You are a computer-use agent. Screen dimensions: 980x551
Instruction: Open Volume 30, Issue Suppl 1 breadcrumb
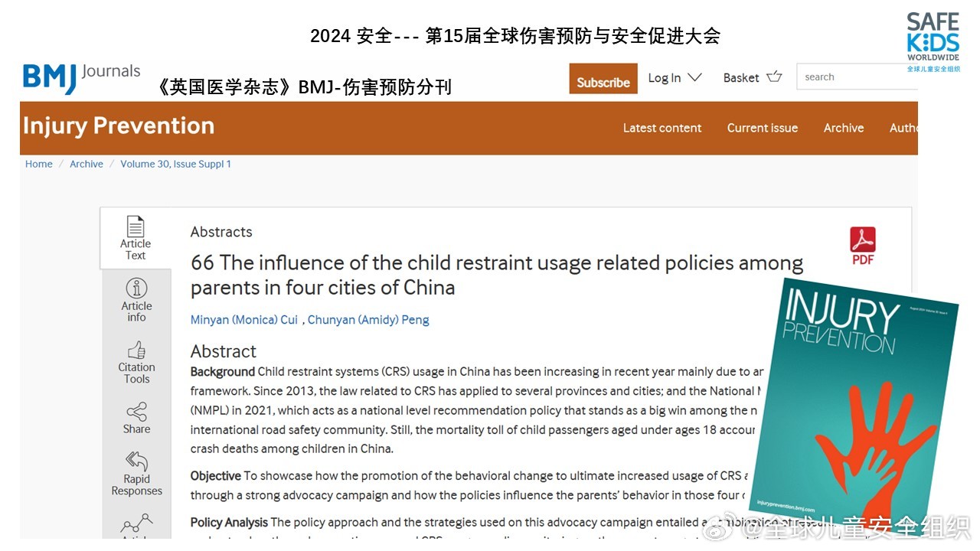175,164
